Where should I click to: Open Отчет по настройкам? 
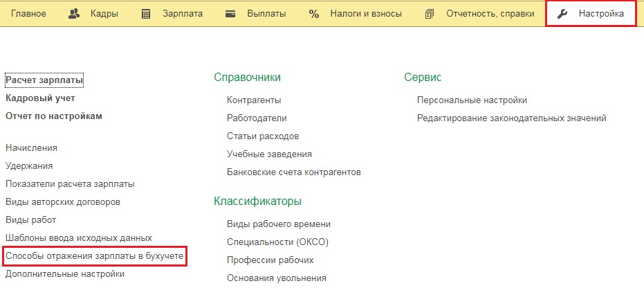(x=54, y=116)
